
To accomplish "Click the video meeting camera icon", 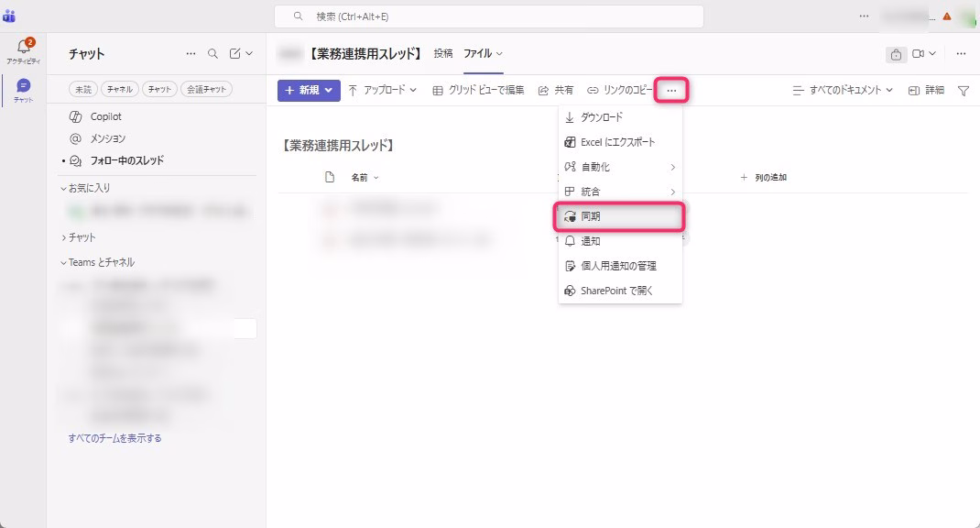I will click(x=920, y=54).
